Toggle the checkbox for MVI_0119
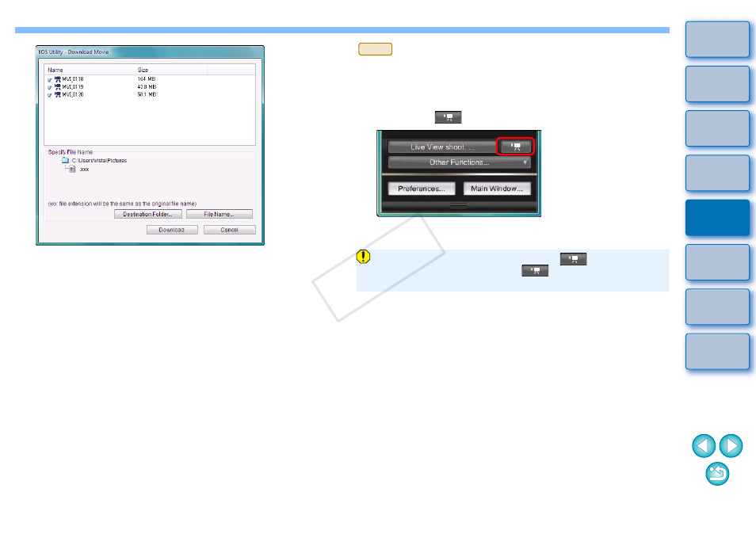Image resolution: width=756 pixels, height=534 pixels. (50, 88)
